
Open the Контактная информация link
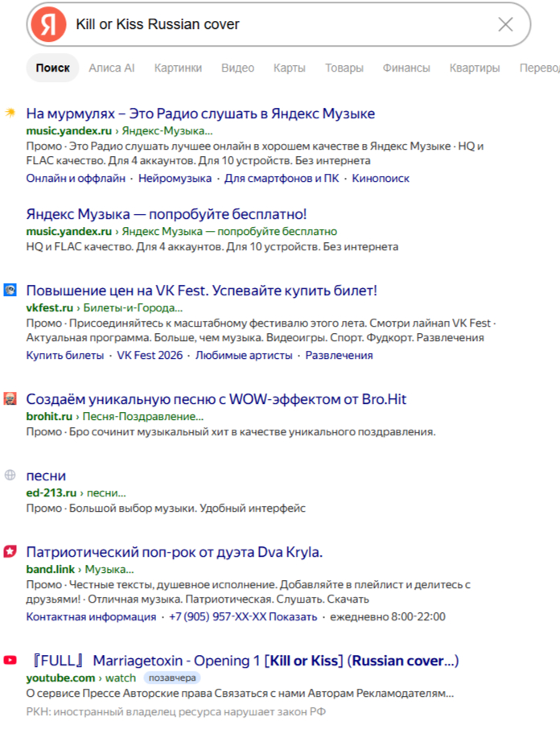pos(91,616)
